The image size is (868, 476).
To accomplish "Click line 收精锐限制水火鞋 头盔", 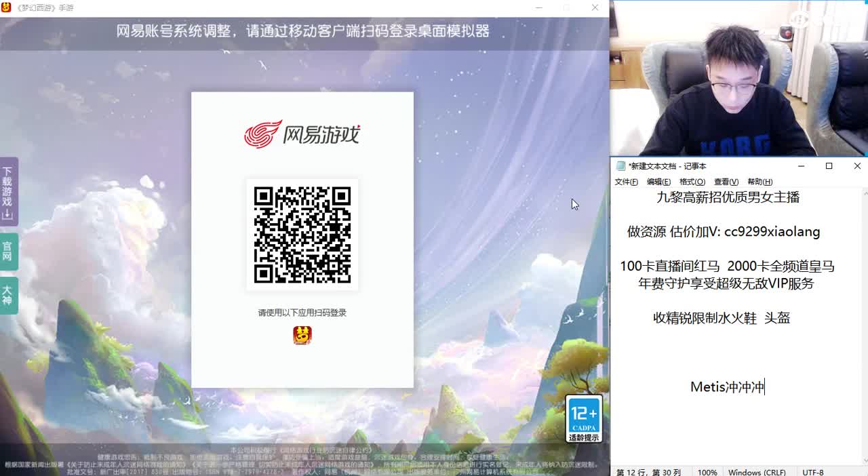I will (x=722, y=318).
